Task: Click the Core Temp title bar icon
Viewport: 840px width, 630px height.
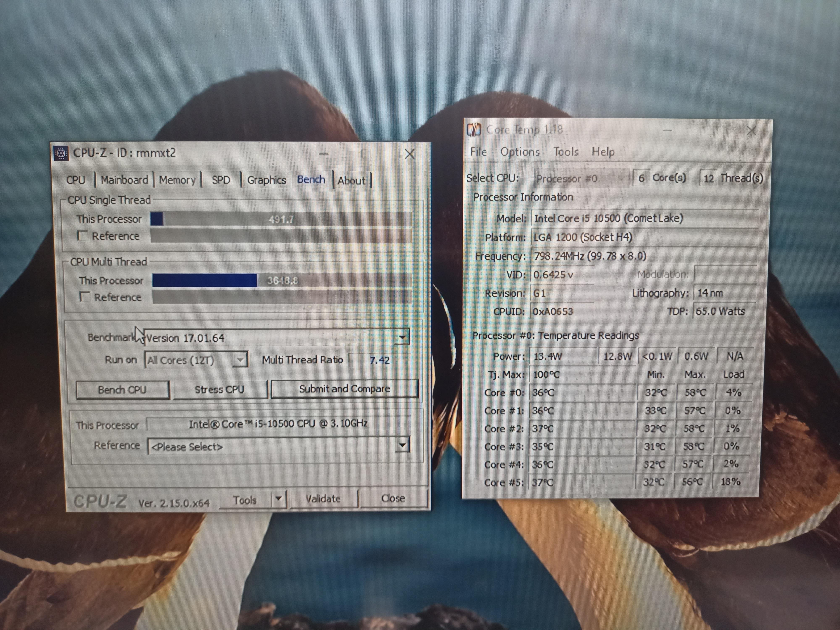Action: point(474,130)
